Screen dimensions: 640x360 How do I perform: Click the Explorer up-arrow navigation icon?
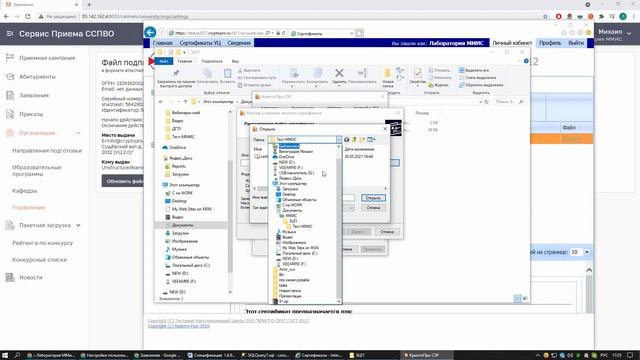[x=185, y=102]
